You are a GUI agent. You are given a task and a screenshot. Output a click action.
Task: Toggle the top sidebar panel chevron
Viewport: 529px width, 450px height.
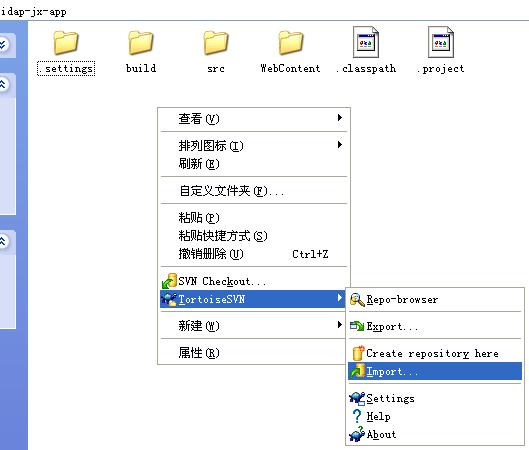[x=3, y=44]
